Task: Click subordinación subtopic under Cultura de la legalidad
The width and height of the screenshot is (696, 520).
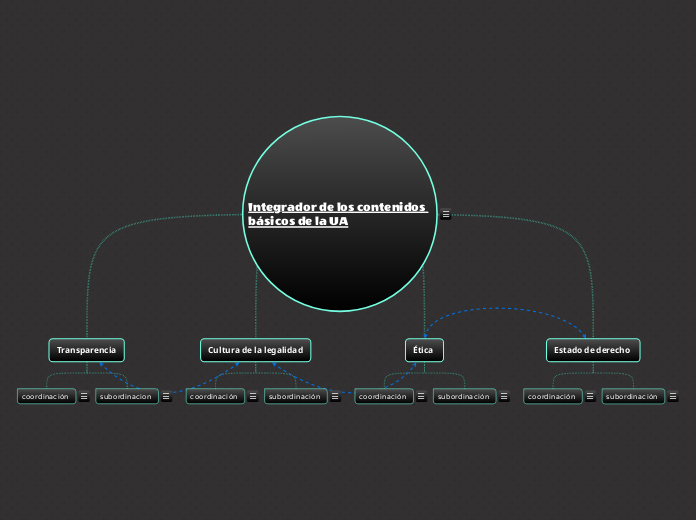Action: 296,396
